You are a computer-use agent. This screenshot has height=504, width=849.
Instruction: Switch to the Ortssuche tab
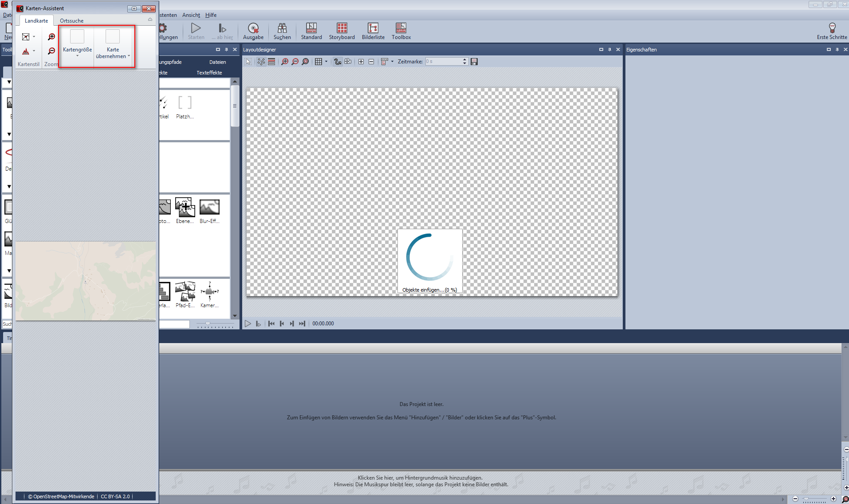pyautogui.click(x=71, y=21)
